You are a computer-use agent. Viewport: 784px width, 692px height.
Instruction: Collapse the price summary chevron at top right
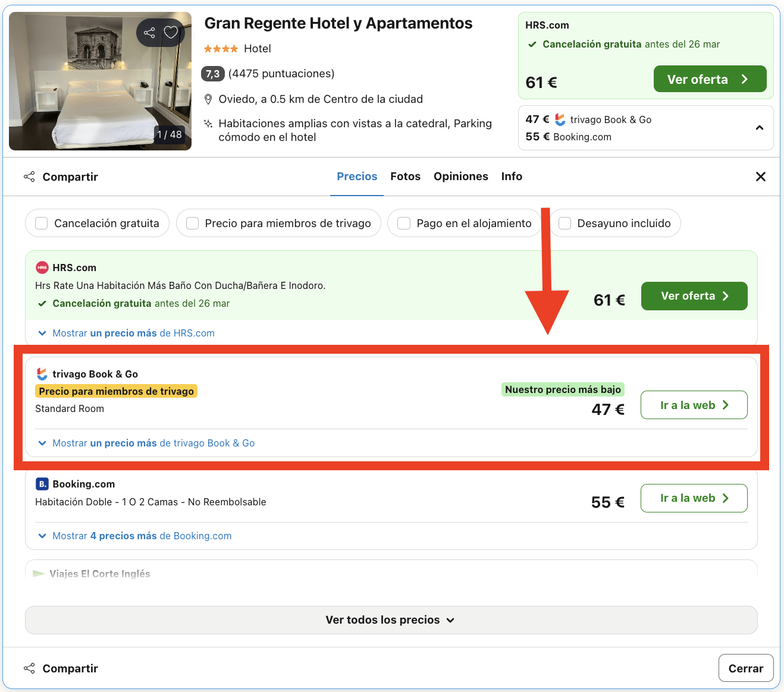(760, 128)
